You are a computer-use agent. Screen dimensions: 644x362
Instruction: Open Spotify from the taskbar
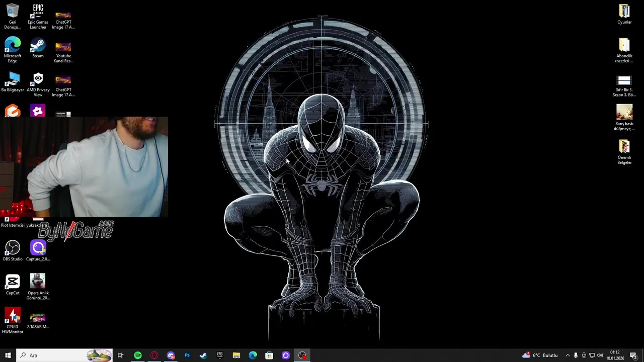(138, 355)
